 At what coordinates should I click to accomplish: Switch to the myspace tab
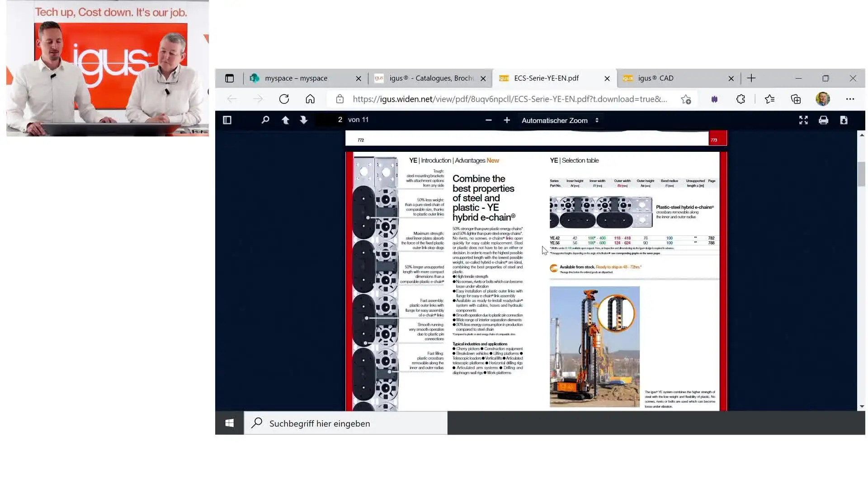click(296, 78)
